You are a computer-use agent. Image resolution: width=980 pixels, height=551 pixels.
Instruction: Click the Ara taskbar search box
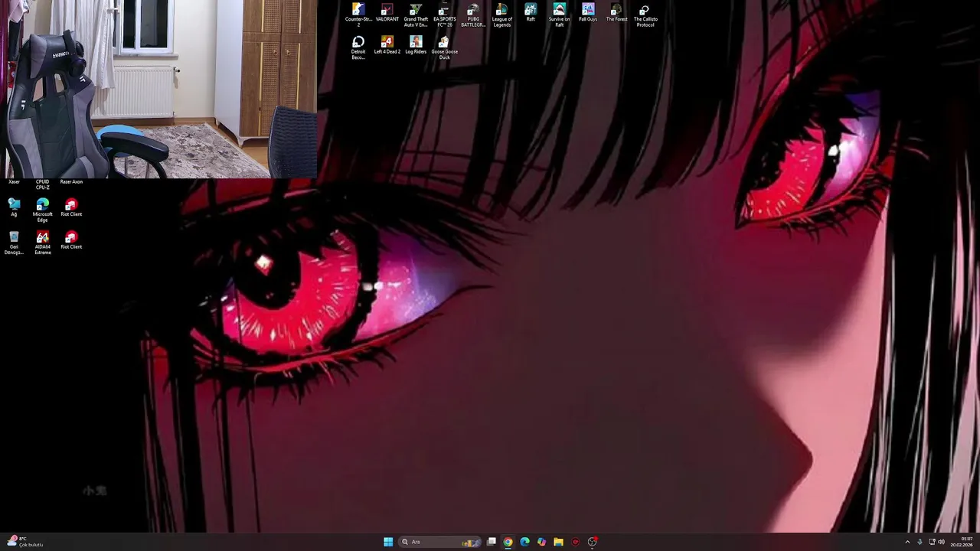point(440,542)
